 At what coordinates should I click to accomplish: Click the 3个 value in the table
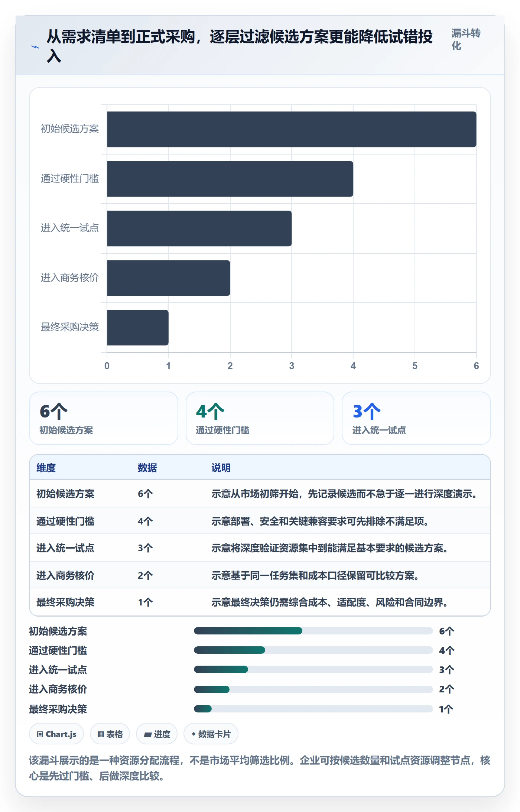[x=145, y=548]
